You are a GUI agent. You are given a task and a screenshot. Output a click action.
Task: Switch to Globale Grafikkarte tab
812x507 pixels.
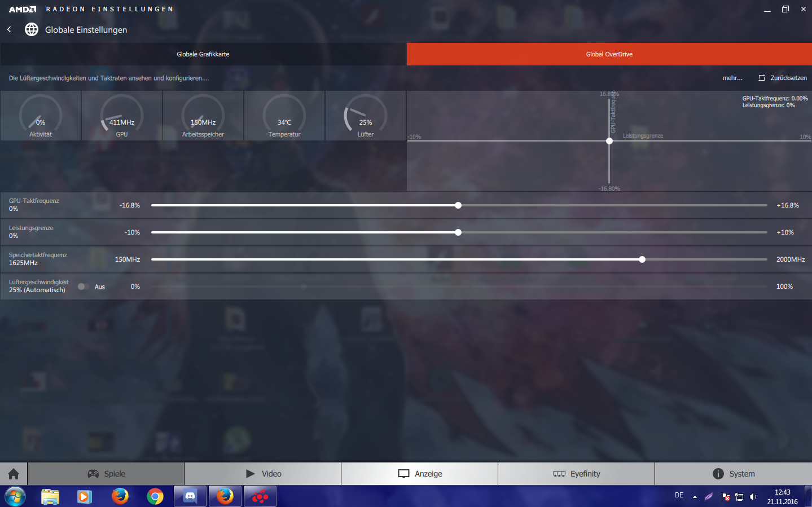tap(203, 54)
